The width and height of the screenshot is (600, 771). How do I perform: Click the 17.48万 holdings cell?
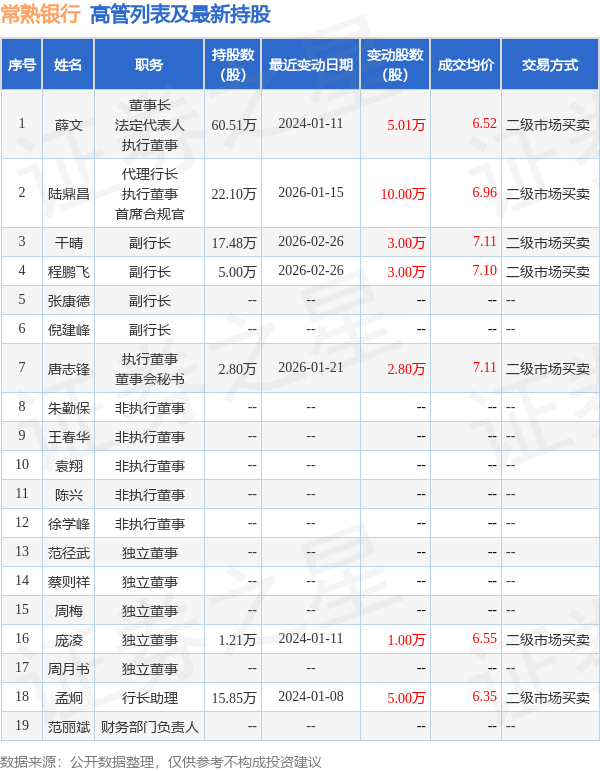pos(234,242)
